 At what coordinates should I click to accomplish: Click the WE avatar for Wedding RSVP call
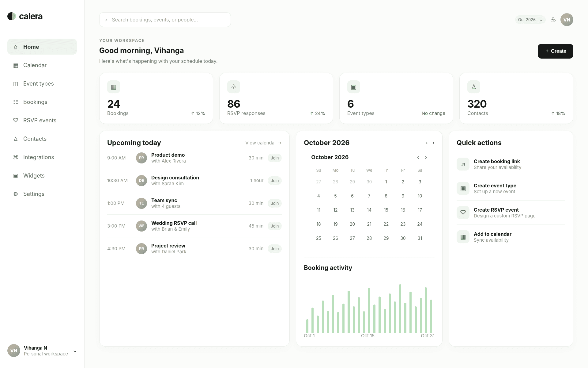tap(141, 226)
